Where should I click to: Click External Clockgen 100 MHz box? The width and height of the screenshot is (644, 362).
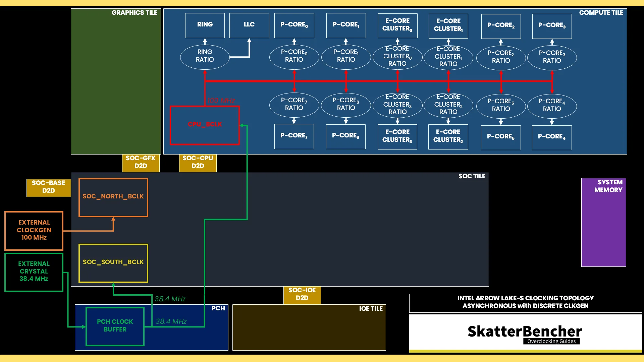coord(34,231)
